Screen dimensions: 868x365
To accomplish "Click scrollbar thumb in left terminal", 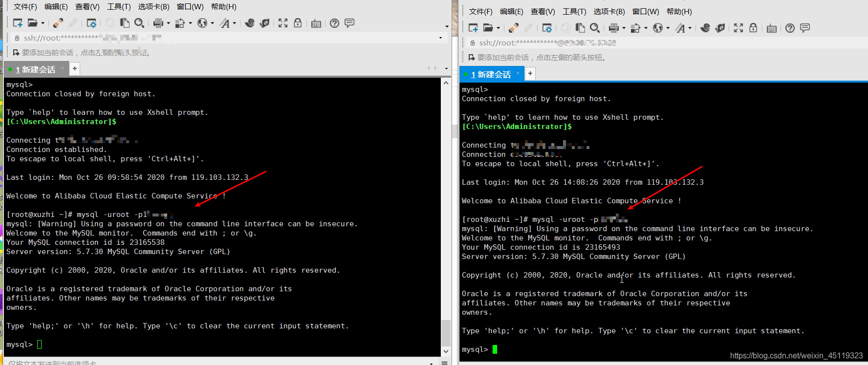I will (x=446, y=333).
